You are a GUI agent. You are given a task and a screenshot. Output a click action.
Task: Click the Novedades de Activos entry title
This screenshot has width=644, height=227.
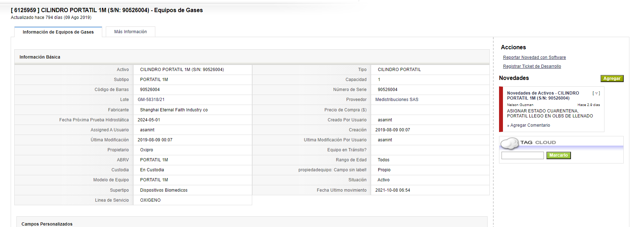pyautogui.click(x=543, y=96)
